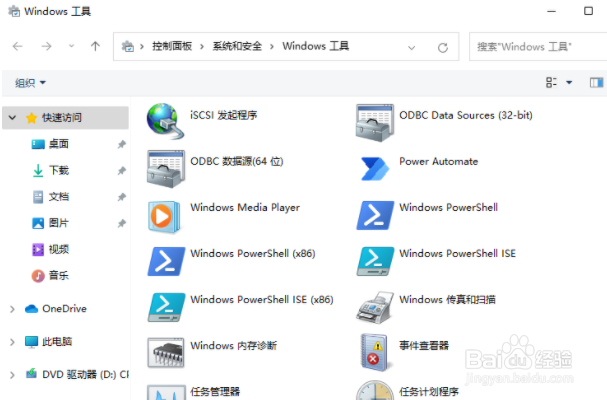Image resolution: width=607 pixels, height=400 pixels.
Task: Expand the 此电脑 tree node
Action: 12,342
